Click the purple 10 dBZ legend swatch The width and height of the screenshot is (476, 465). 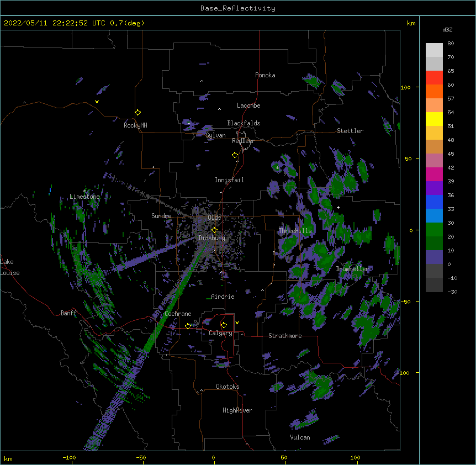[x=434, y=257]
